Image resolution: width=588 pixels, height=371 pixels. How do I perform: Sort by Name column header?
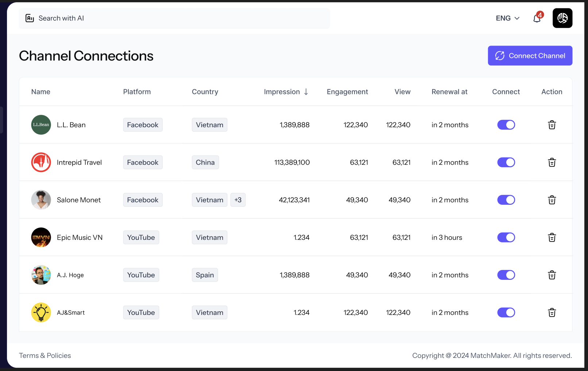click(41, 92)
